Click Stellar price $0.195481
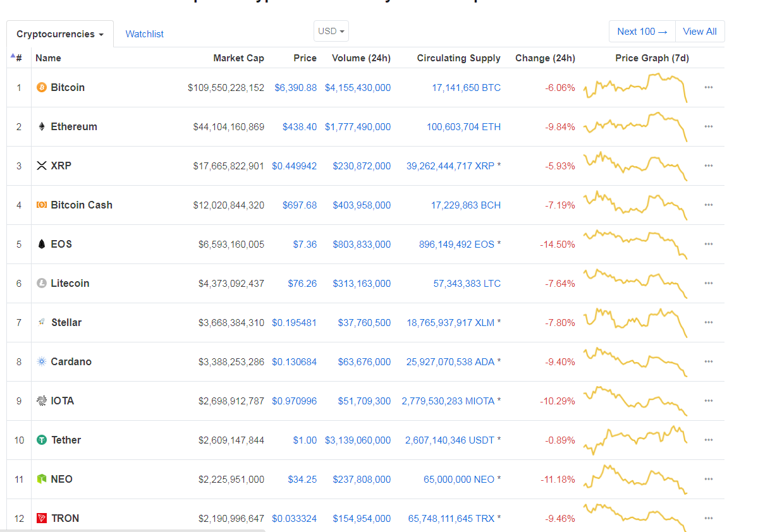 coord(295,322)
